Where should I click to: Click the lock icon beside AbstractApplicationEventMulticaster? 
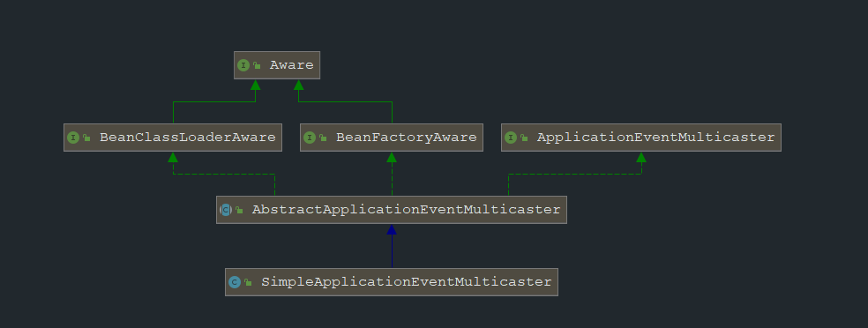pyautogui.click(x=239, y=210)
